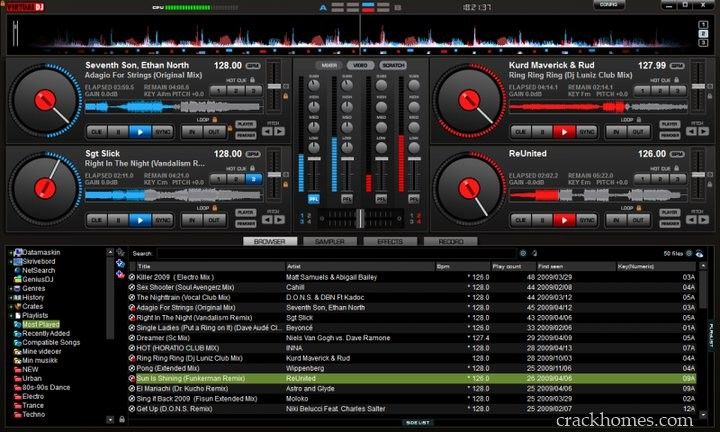Trigger hot cue 1 on the Adagio deck
The height and width of the screenshot is (432, 720).
[219, 91]
